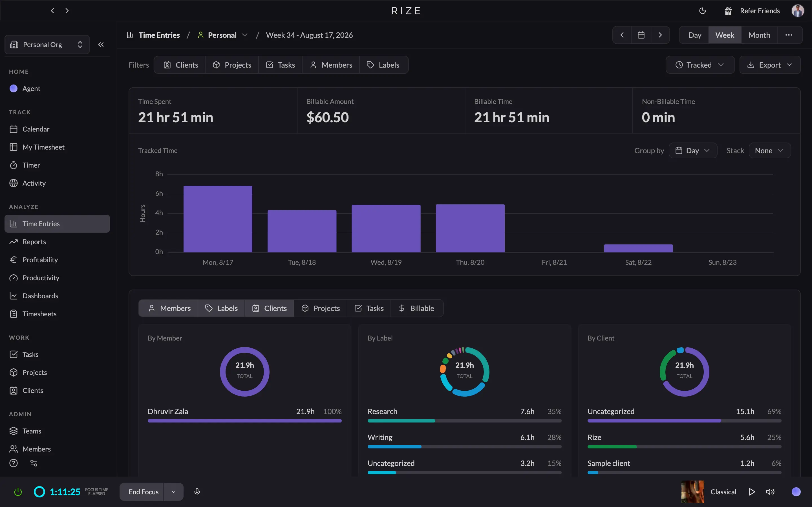
Task: Click the green power icon
Action: coord(18,492)
